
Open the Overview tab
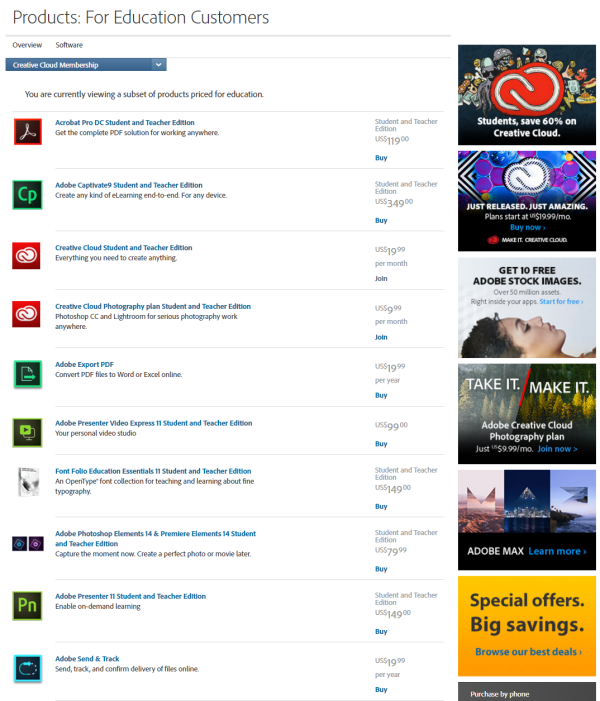click(27, 45)
